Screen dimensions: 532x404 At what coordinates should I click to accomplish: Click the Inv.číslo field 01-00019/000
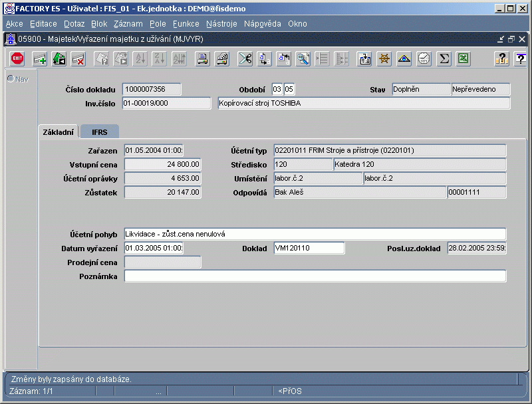167,103
